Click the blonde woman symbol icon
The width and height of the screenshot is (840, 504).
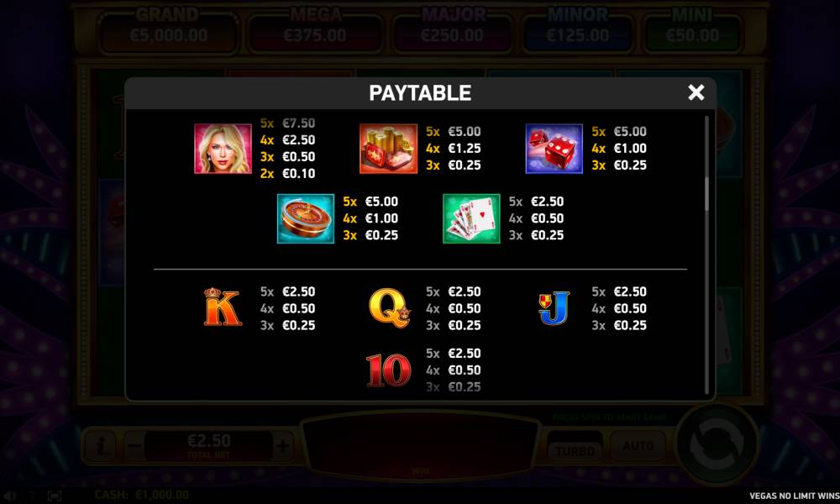pyautogui.click(x=223, y=149)
